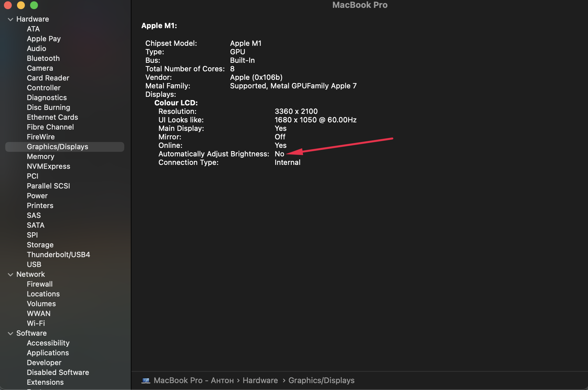This screenshot has height=390, width=588.
Task: Select Printers in the sidebar
Action: coord(40,205)
